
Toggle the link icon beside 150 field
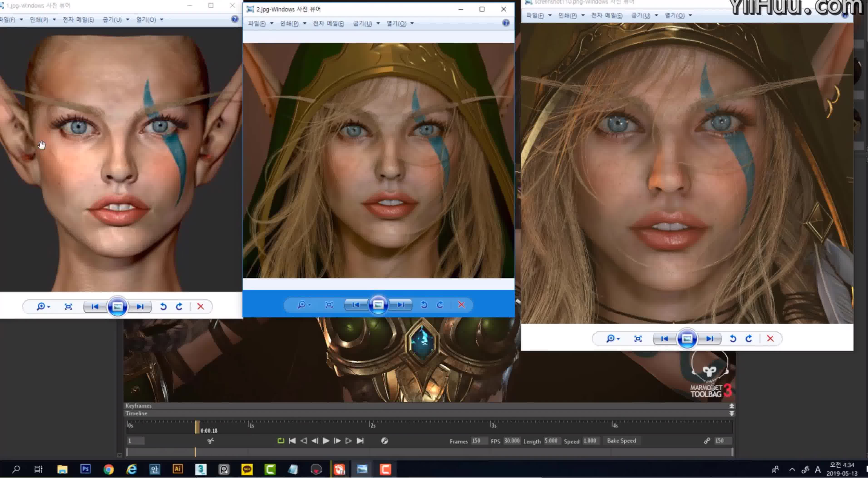click(x=707, y=441)
